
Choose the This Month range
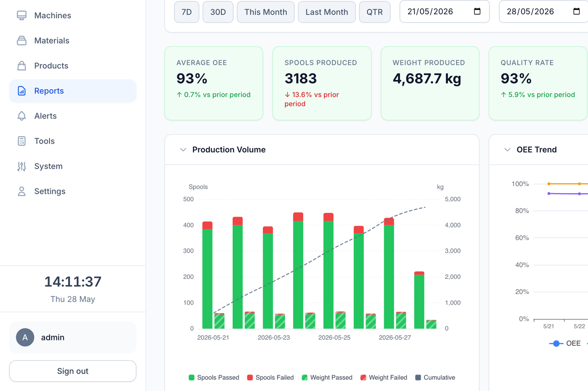coord(266,12)
